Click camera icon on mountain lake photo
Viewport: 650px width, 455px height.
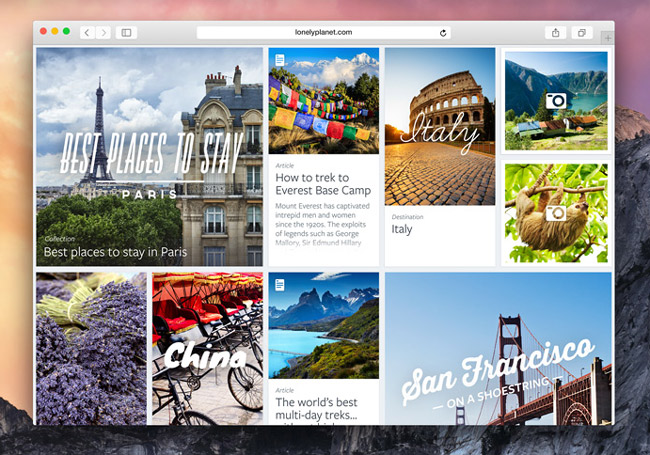pyautogui.click(x=556, y=101)
